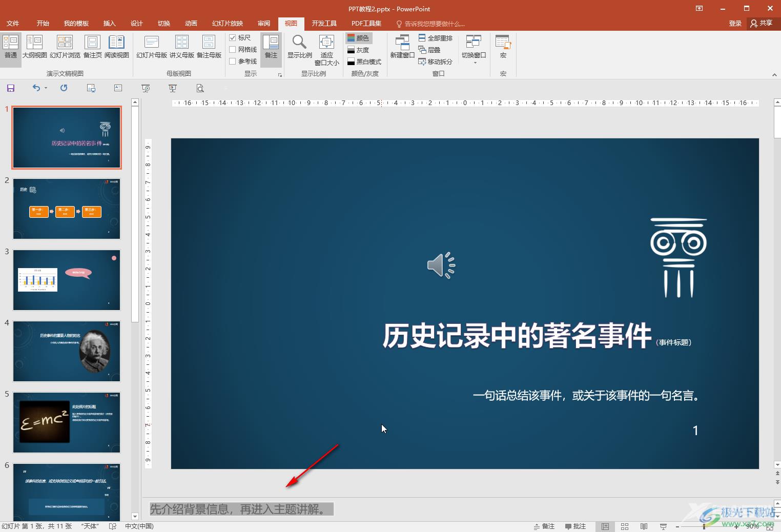Switch to 阅读视图 reading view
The image size is (781, 532).
pos(117,47)
